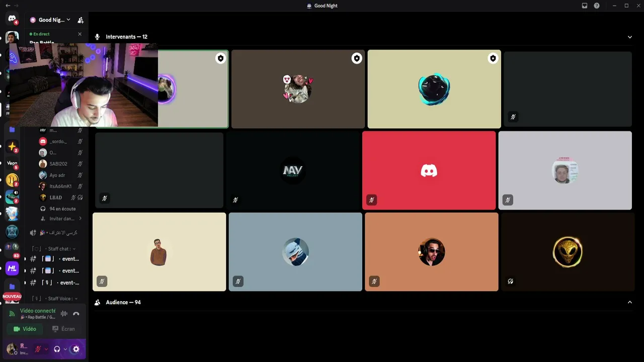Toggle headphone deafen in user panel
The width and height of the screenshot is (644, 362).
tap(57, 349)
